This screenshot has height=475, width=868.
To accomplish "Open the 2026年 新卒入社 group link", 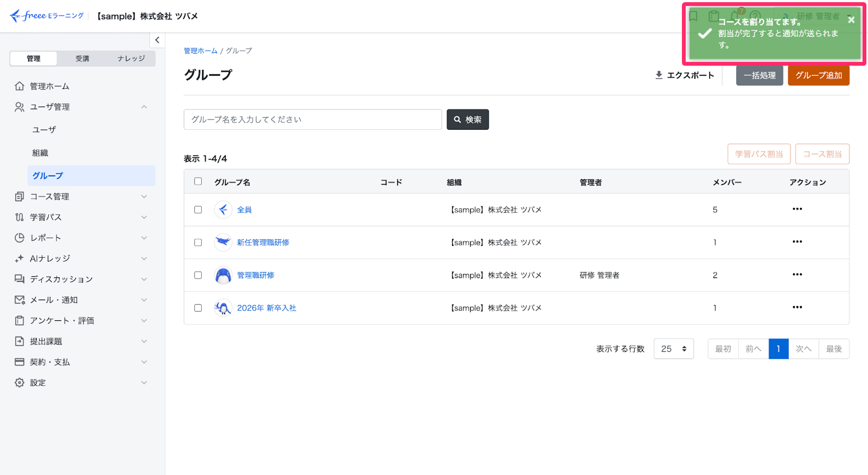I will (266, 308).
